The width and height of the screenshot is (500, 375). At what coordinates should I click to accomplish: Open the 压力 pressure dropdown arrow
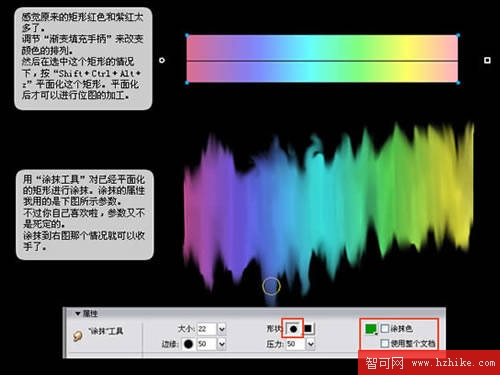pos(310,344)
